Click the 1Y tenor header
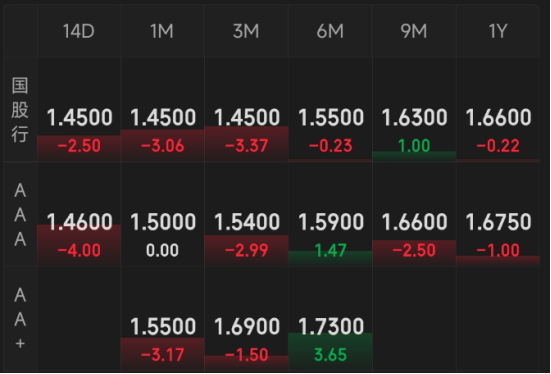551x374 pixels. [498, 31]
